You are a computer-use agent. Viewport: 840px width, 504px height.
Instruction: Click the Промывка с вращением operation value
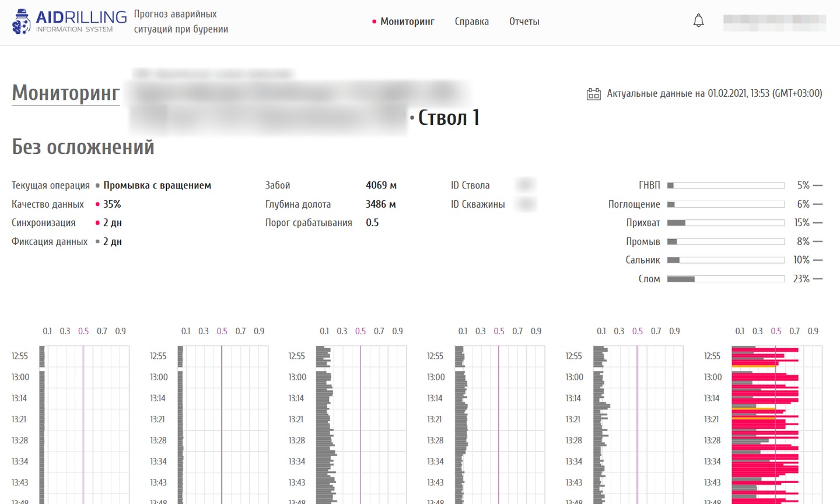[157, 185]
